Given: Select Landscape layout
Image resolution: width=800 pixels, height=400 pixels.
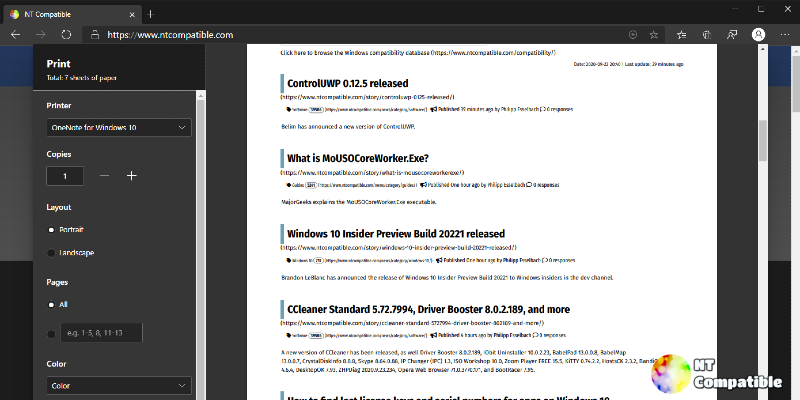Looking at the screenshot, I should tap(51, 253).
